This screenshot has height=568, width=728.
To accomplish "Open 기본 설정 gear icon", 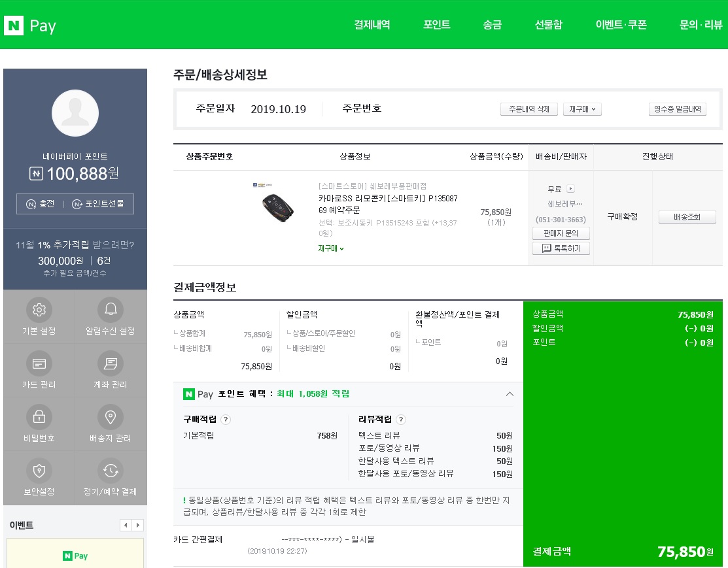I will (39, 310).
